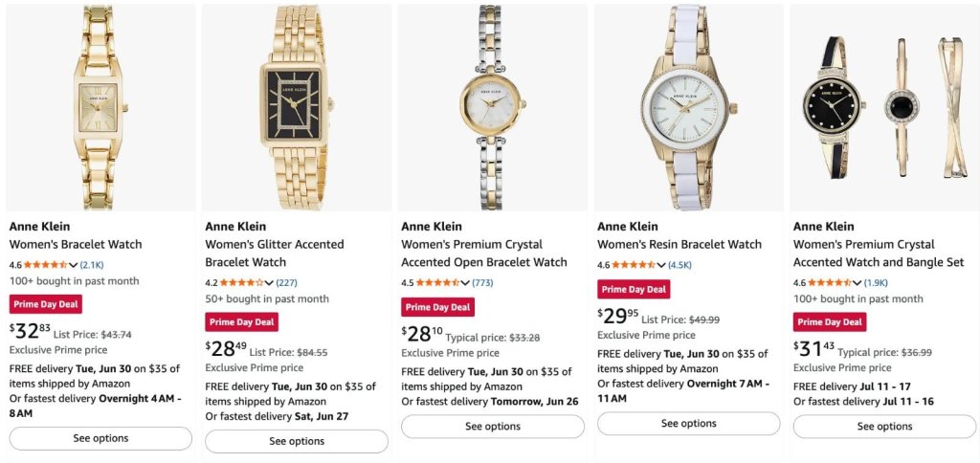The height and width of the screenshot is (463, 980).
Task: Expand rating chevron beside the 4.5K reviews
Action: [x=661, y=265]
